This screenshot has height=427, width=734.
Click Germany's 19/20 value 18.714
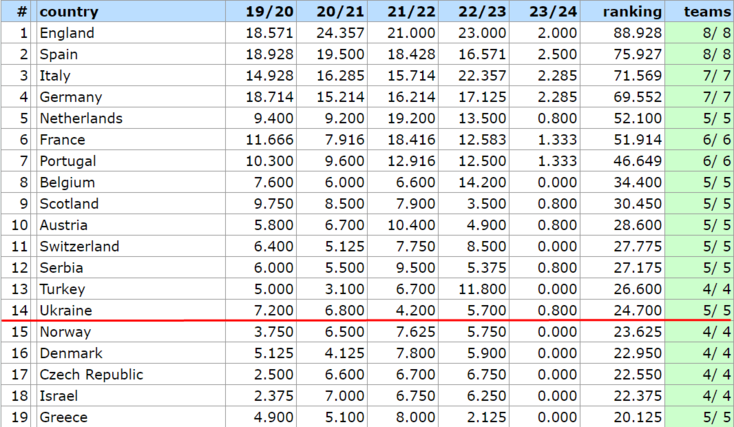[x=270, y=97]
